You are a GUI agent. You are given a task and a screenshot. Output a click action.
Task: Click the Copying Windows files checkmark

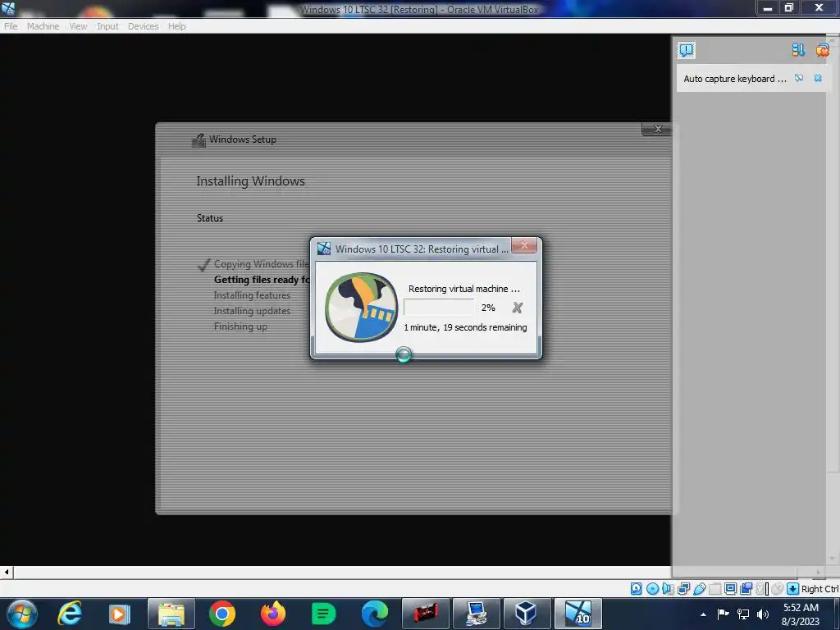(x=203, y=265)
